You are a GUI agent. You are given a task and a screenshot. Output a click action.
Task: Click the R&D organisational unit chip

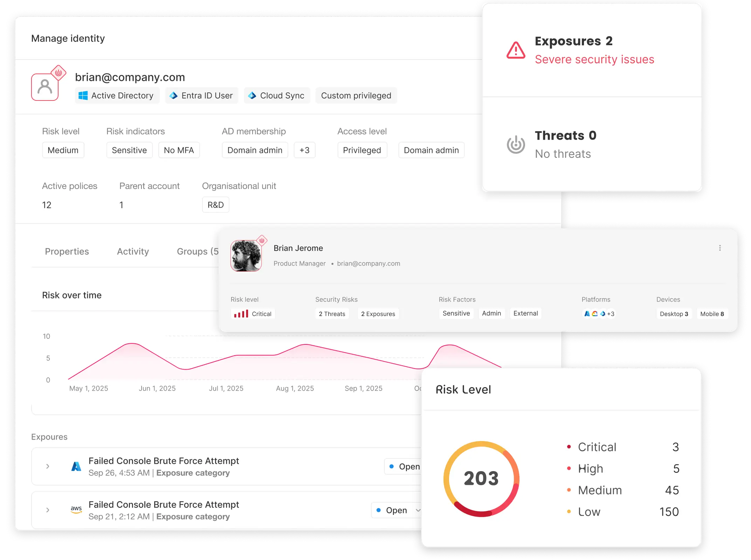click(215, 205)
